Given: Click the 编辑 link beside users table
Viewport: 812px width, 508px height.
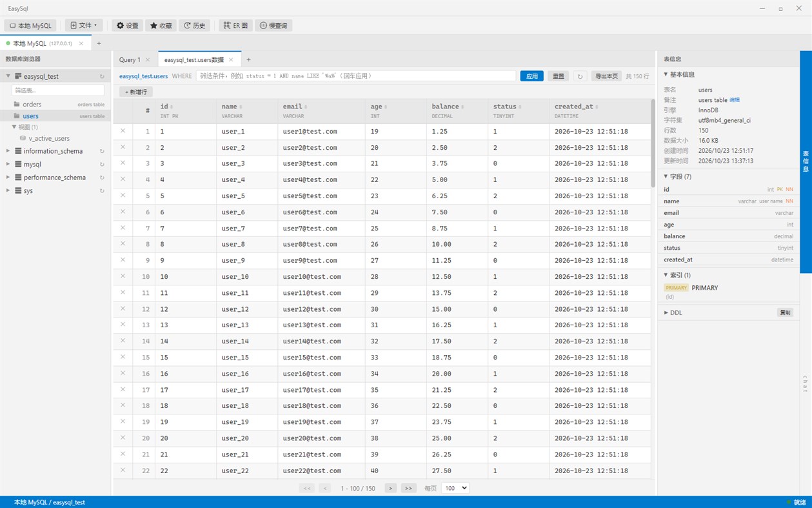Looking at the screenshot, I should [x=734, y=100].
